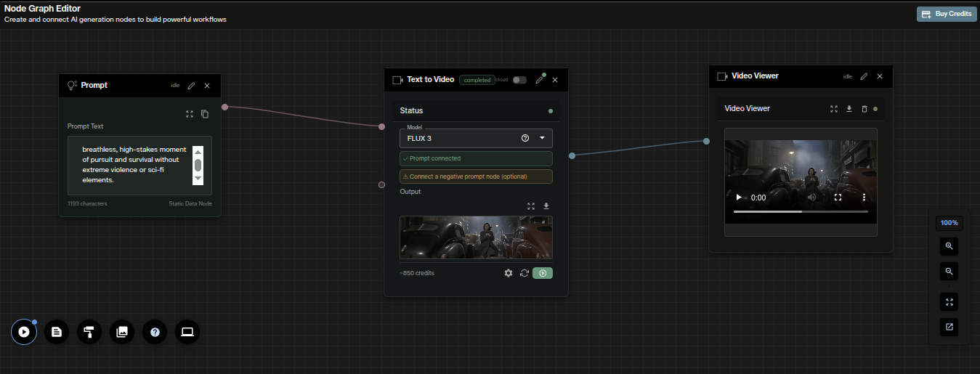Click the model help question mark icon

(x=525, y=138)
